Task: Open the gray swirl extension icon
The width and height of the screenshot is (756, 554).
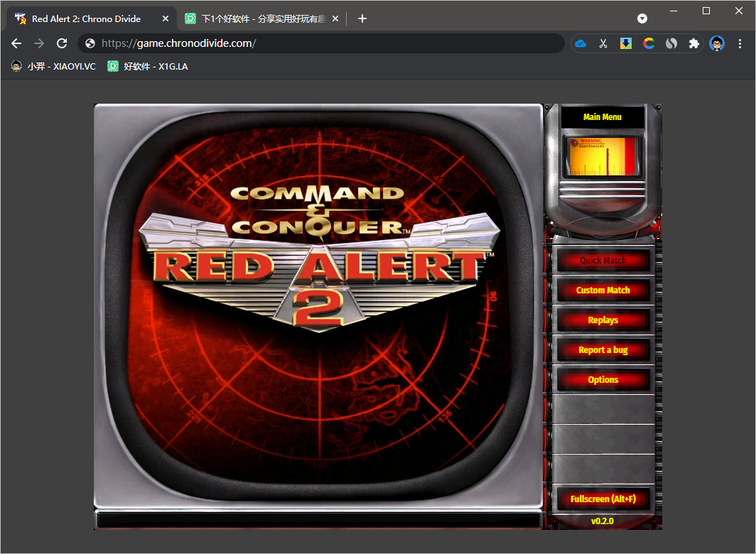Action: coord(671,44)
